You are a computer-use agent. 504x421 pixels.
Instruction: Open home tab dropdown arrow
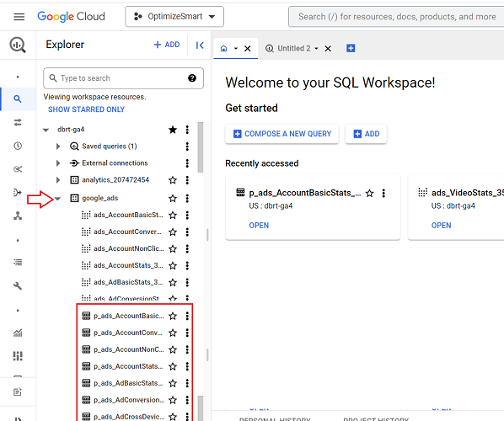tap(236, 49)
